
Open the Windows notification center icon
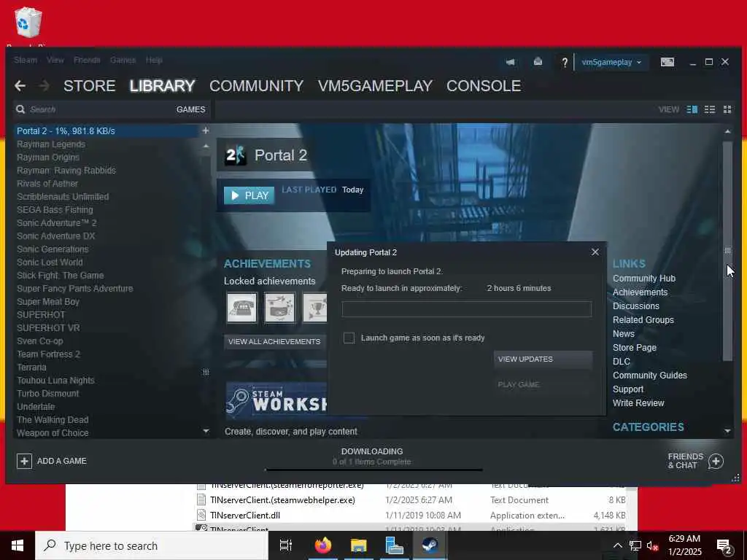[x=724, y=546]
